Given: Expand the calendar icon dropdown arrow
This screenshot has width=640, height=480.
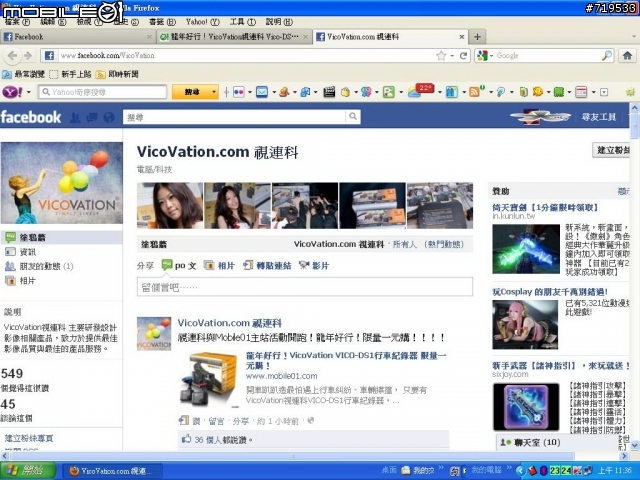Looking at the screenshot, I should pyautogui.click(x=593, y=92).
